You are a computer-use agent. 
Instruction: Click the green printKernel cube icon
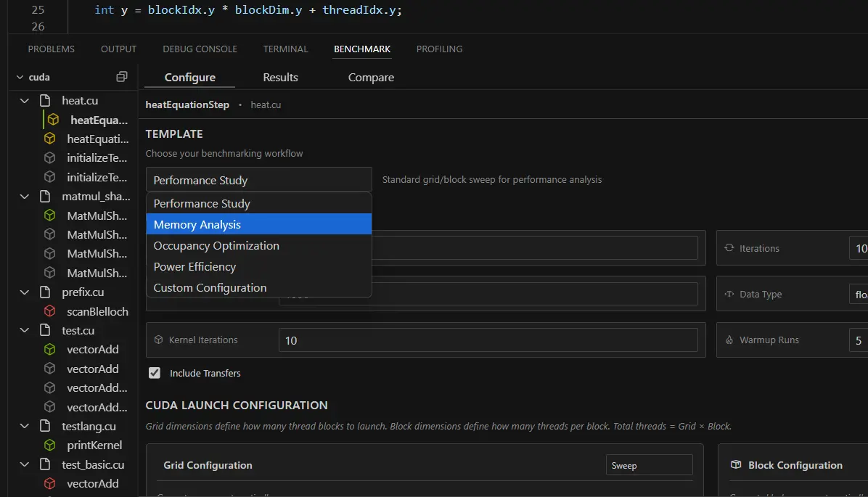click(49, 445)
